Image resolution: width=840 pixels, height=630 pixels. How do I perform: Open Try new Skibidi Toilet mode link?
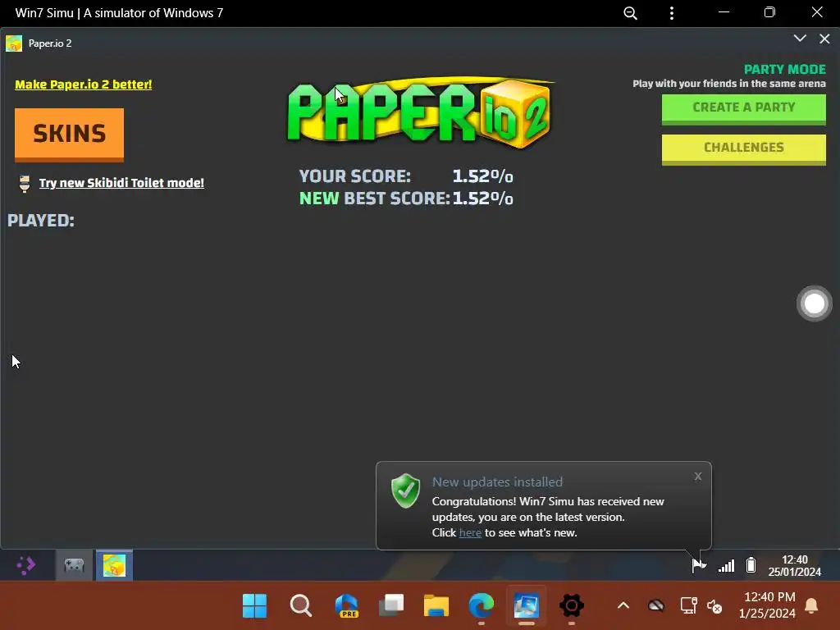coord(121,183)
